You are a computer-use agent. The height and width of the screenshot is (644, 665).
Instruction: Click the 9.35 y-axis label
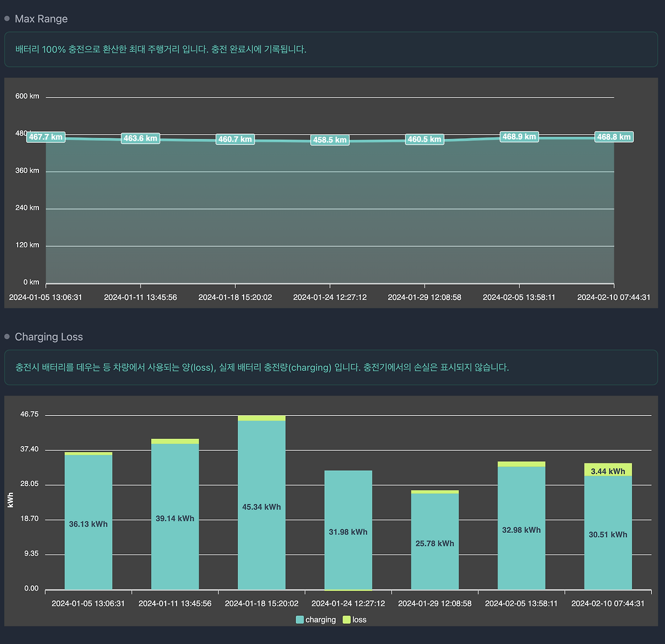(x=31, y=554)
